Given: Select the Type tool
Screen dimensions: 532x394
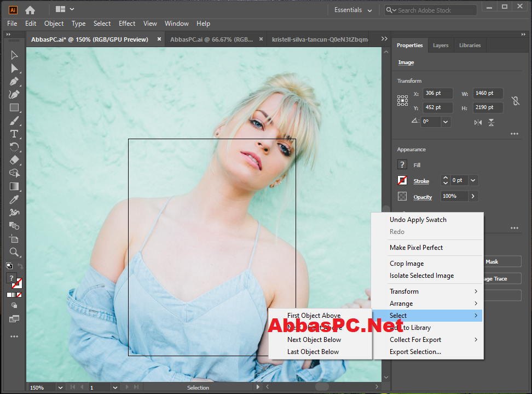Looking at the screenshot, I should click(14, 134).
